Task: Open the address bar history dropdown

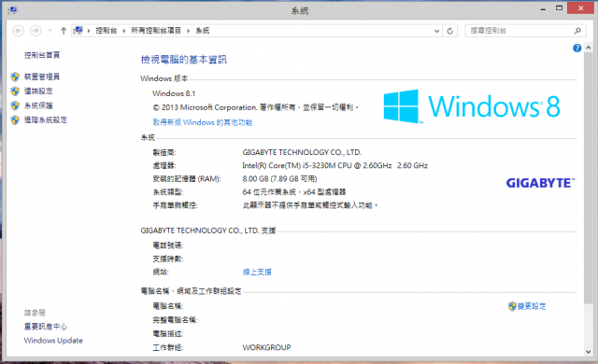Action: coord(437,31)
